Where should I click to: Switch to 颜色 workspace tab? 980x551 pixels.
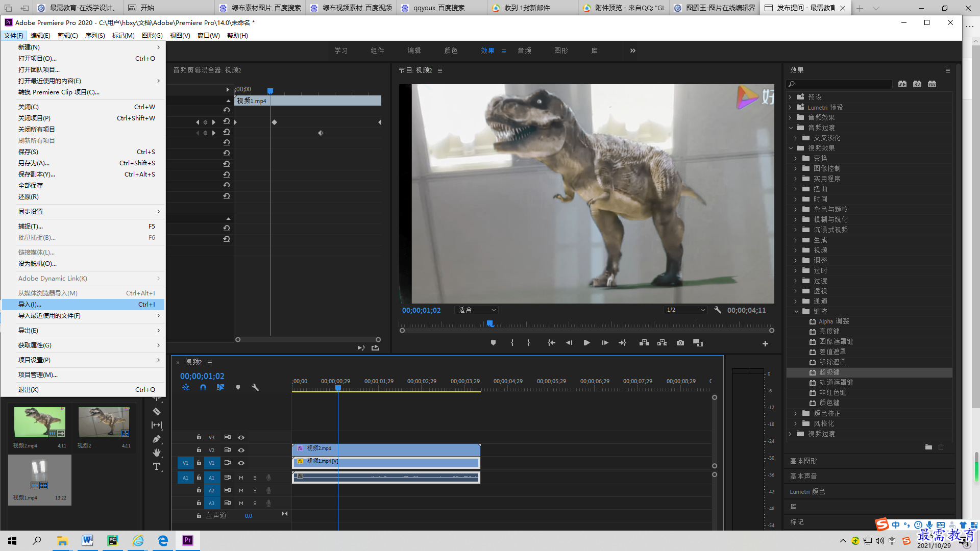click(x=451, y=51)
